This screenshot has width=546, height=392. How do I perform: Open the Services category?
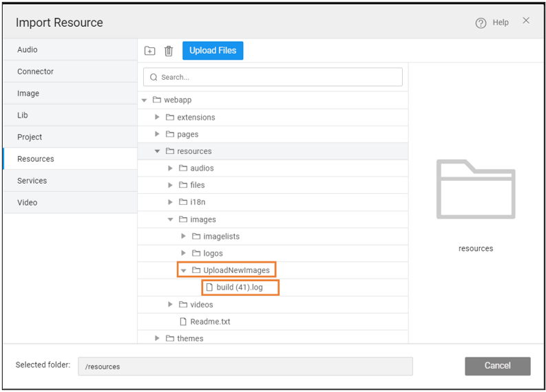coord(32,181)
